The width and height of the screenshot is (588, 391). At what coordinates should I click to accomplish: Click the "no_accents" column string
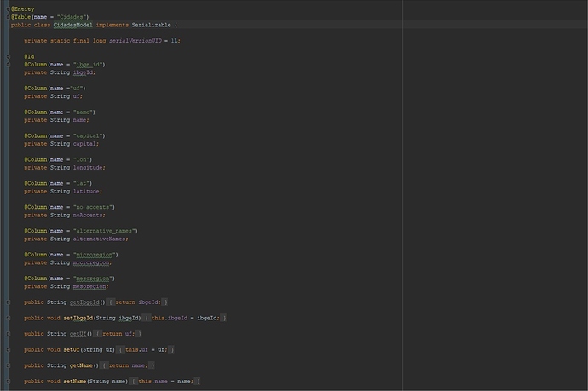[92, 207]
